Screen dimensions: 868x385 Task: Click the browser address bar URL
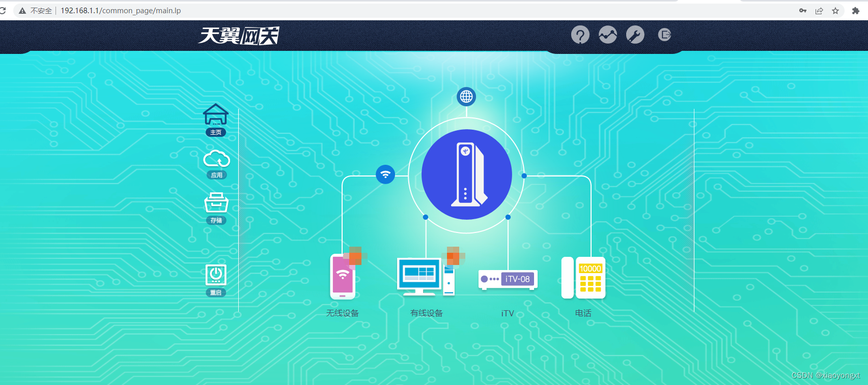tap(121, 10)
